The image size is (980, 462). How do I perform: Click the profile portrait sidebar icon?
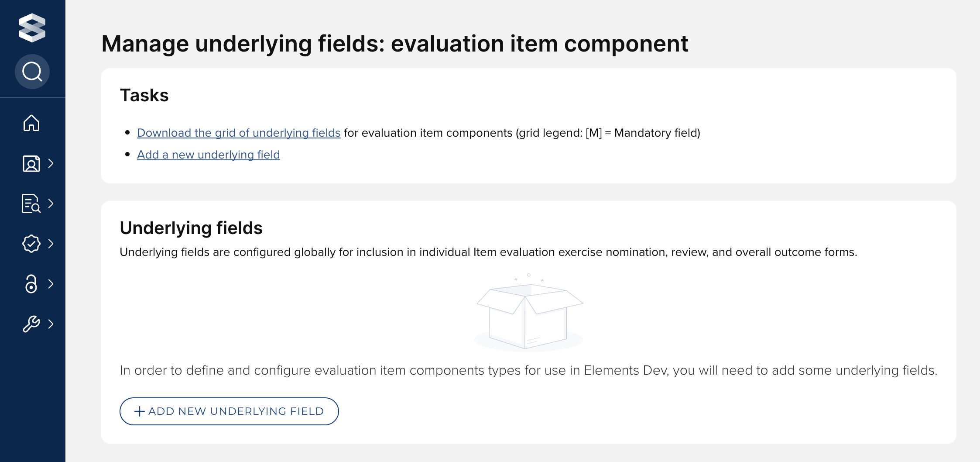(x=31, y=164)
